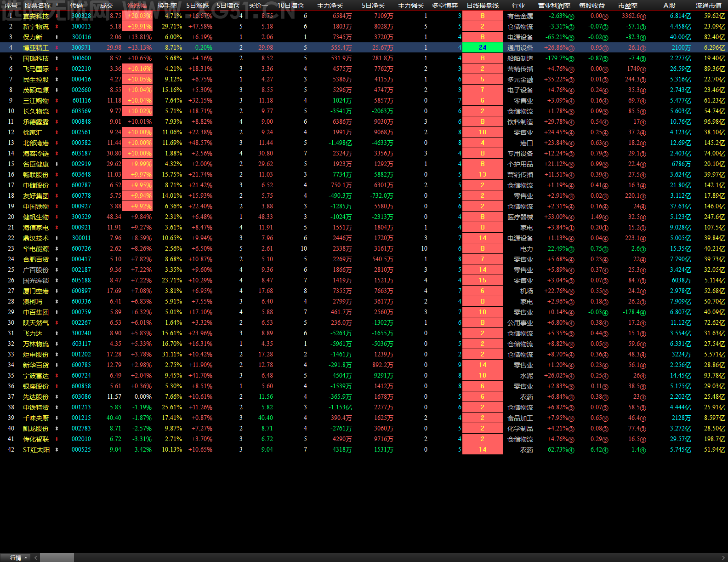Click the marker icon beside ST红太阳

pyautogui.click(x=57, y=450)
